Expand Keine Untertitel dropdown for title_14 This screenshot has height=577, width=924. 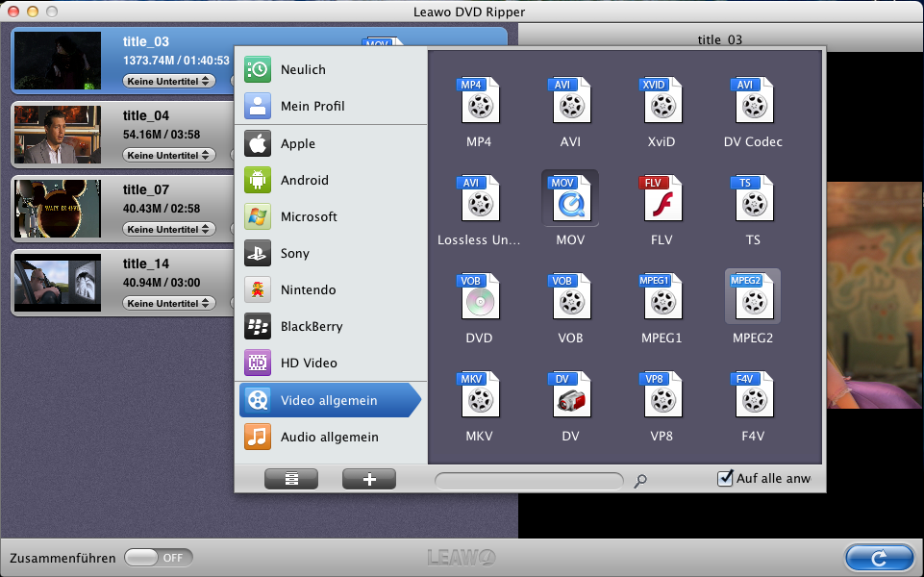coord(169,303)
